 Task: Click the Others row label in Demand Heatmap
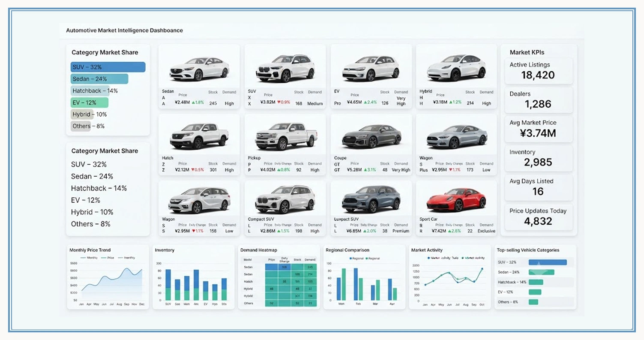(249, 303)
